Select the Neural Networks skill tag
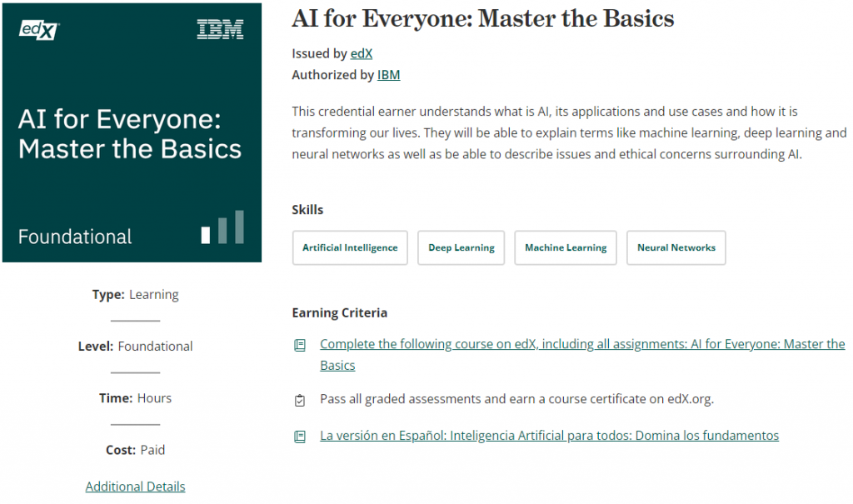Viewport: 853px width, 504px height. tap(676, 248)
